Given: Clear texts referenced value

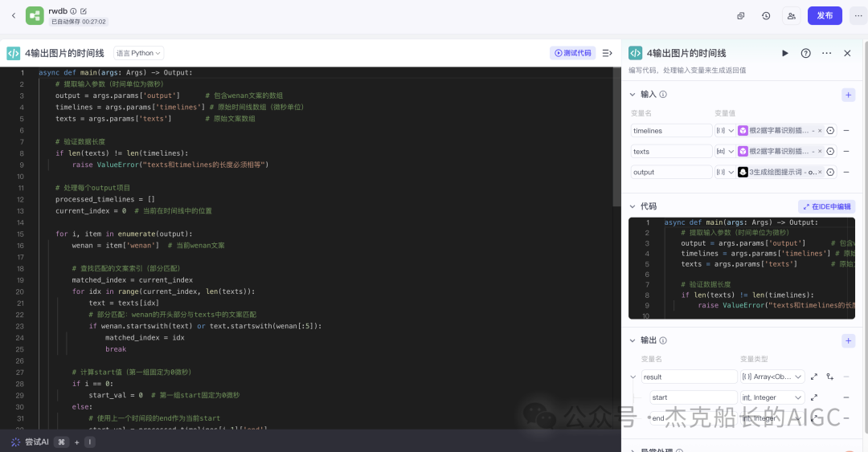Looking at the screenshot, I should 820,152.
